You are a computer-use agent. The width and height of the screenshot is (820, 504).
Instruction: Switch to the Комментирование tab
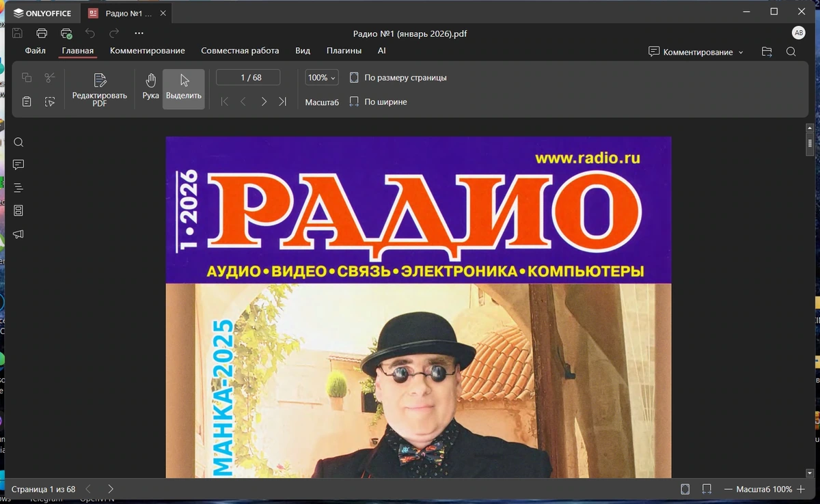point(148,51)
